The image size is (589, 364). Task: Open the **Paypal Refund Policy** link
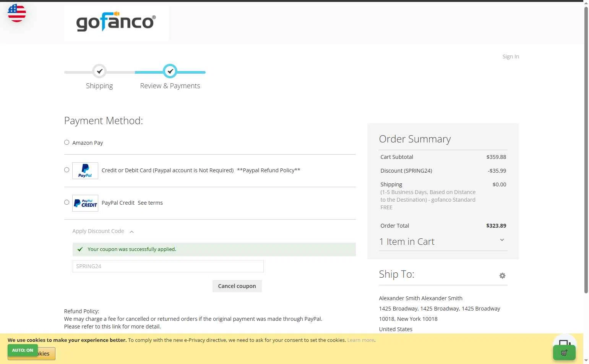click(269, 170)
